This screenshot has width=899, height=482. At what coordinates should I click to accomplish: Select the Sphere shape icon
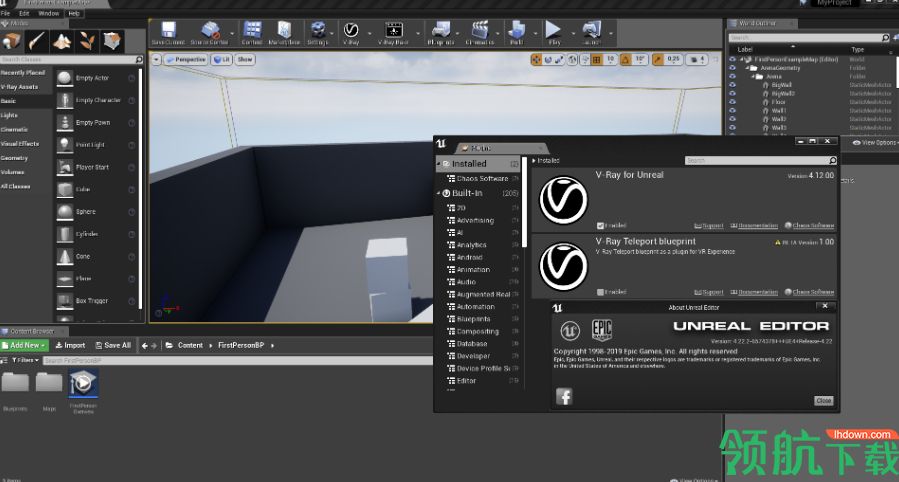click(x=65, y=212)
